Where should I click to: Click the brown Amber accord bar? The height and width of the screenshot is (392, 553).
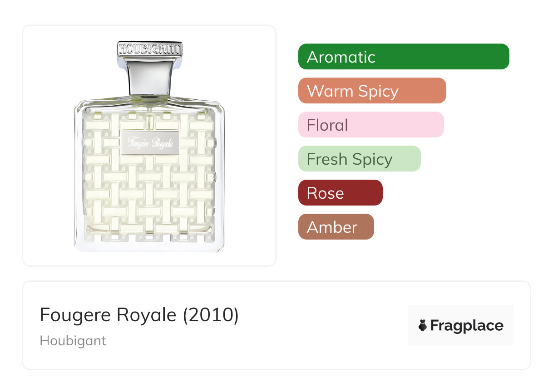tap(336, 227)
